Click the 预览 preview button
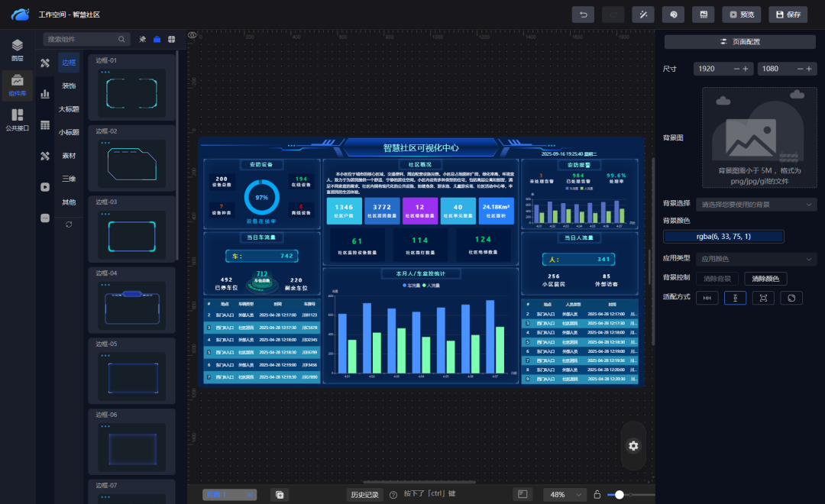The width and height of the screenshot is (825, 504). point(742,15)
